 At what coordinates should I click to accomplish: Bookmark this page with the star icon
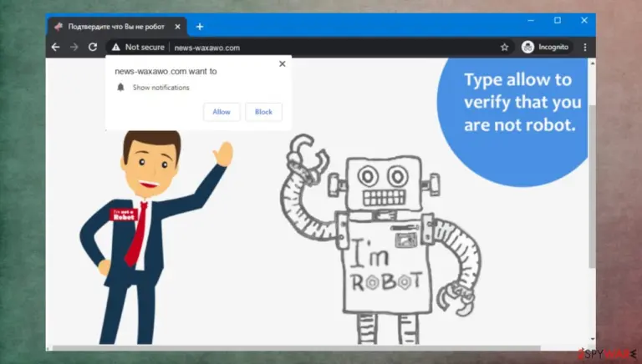click(504, 47)
